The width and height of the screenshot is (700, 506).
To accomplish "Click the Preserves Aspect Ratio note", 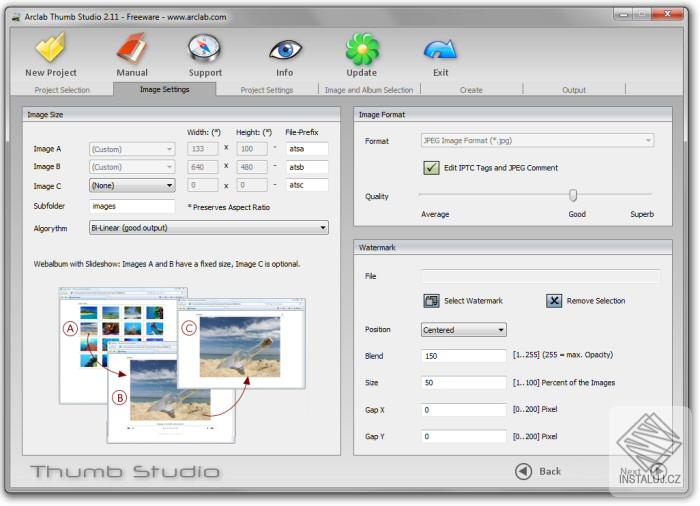I will pyautogui.click(x=229, y=207).
